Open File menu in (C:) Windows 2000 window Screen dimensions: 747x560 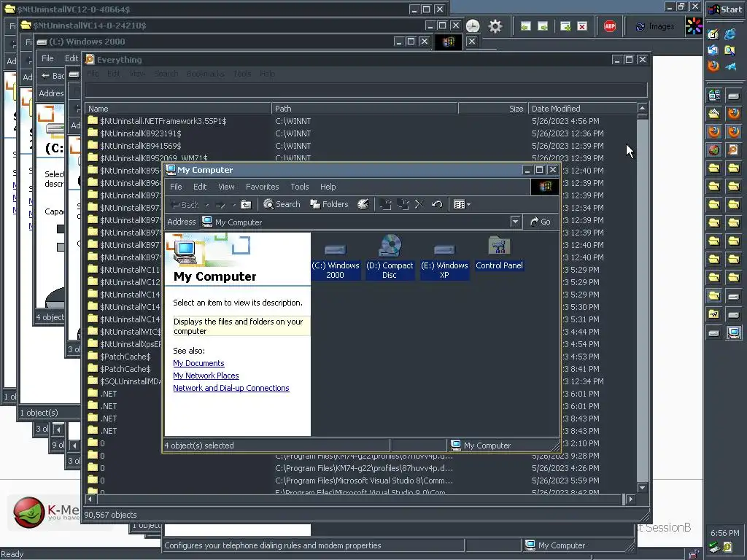(x=47, y=58)
